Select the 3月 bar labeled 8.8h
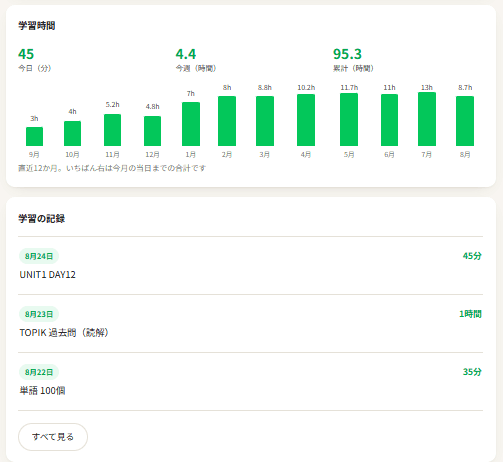 [x=265, y=121]
